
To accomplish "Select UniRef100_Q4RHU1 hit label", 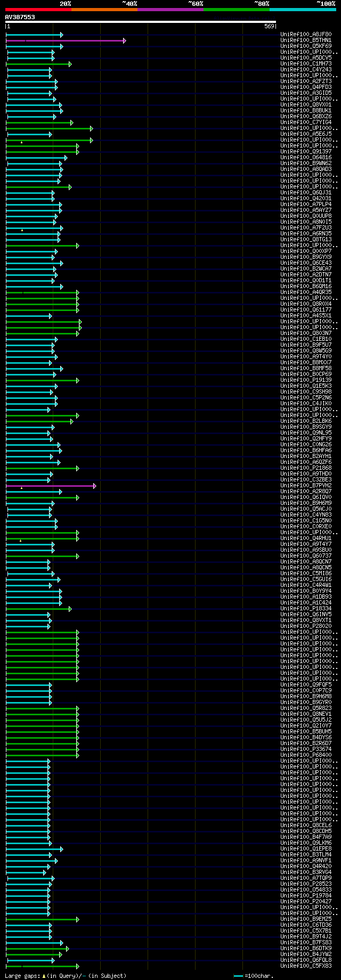I will click(306, 538).
